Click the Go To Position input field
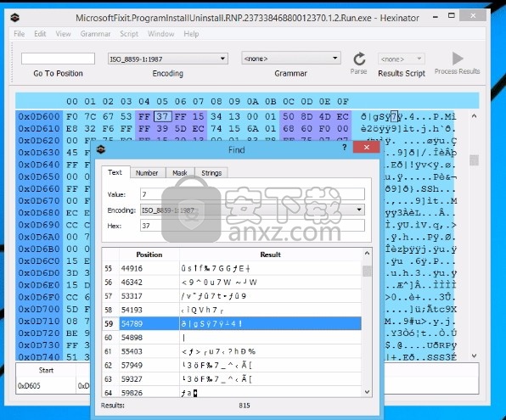Image resolution: width=506 pixels, height=420 pixels. [58, 59]
